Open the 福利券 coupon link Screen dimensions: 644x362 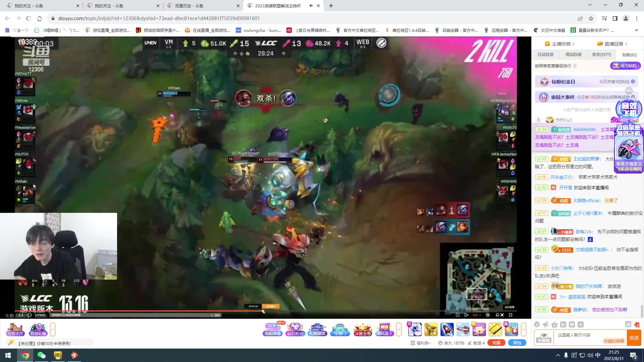coord(421,343)
